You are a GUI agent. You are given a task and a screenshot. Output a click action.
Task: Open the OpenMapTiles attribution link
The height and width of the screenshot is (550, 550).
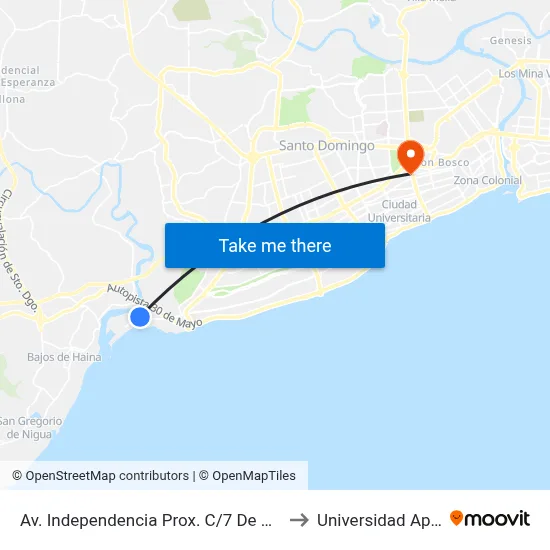point(247,476)
